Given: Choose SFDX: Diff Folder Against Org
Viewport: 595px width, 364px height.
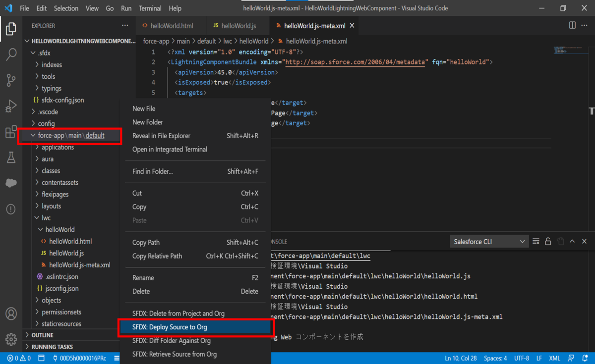Looking at the screenshot, I should click(x=195, y=341).
